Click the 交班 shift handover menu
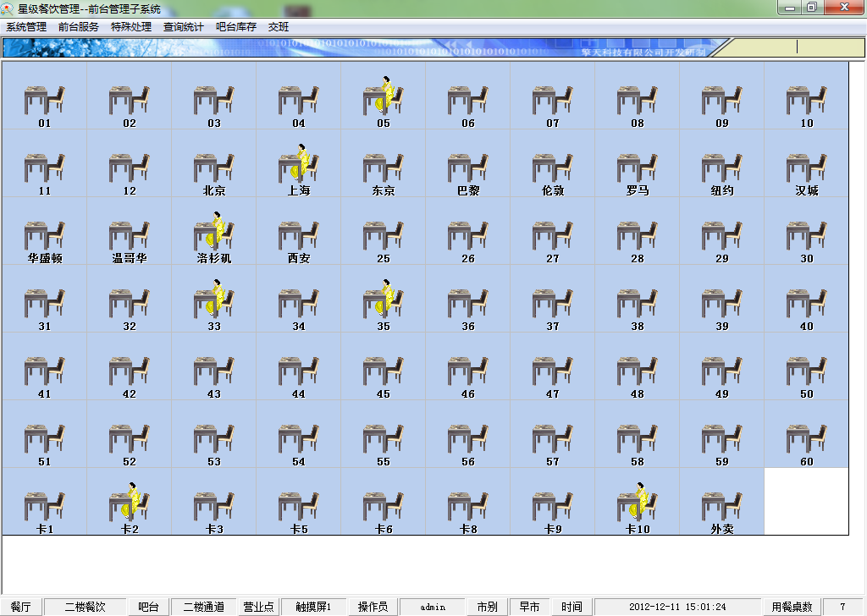Image resolution: width=867 pixels, height=616 pixels. click(279, 27)
